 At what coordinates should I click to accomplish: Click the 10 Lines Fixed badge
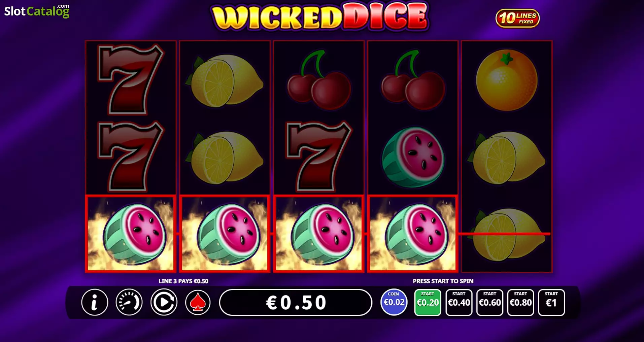[517, 18]
